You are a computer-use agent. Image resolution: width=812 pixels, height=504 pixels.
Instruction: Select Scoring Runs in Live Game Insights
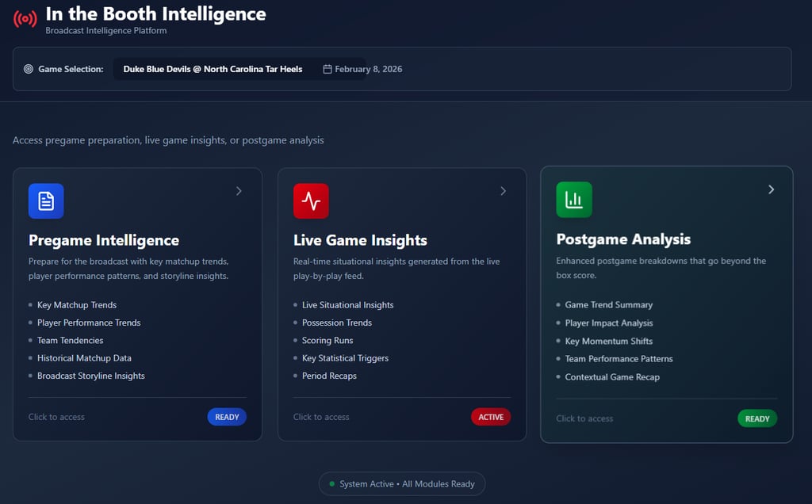pyautogui.click(x=327, y=340)
